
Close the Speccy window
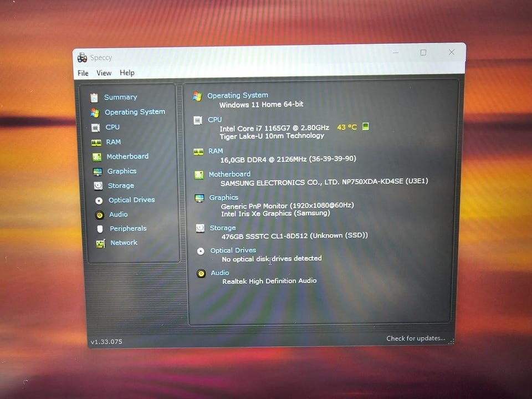click(x=452, y=52)
